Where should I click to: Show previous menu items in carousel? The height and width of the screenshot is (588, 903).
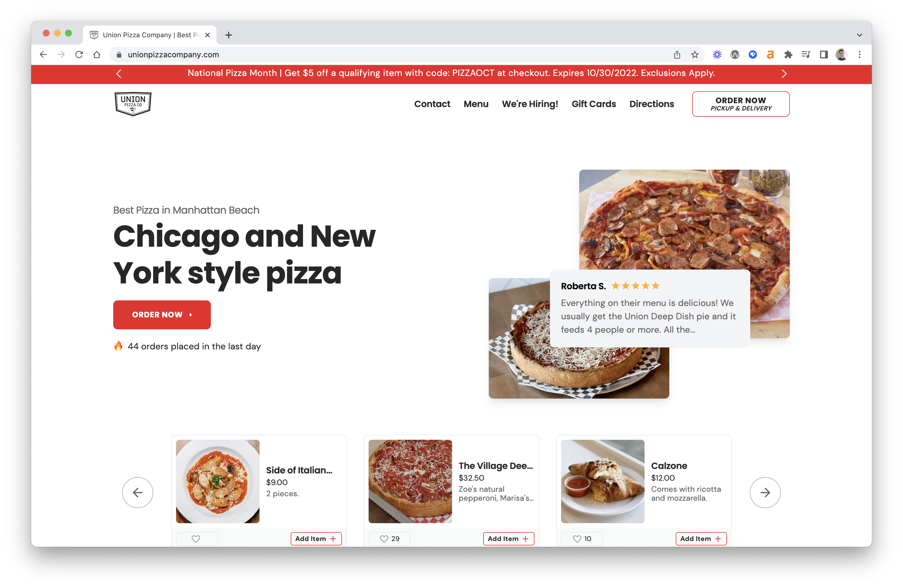137,492
